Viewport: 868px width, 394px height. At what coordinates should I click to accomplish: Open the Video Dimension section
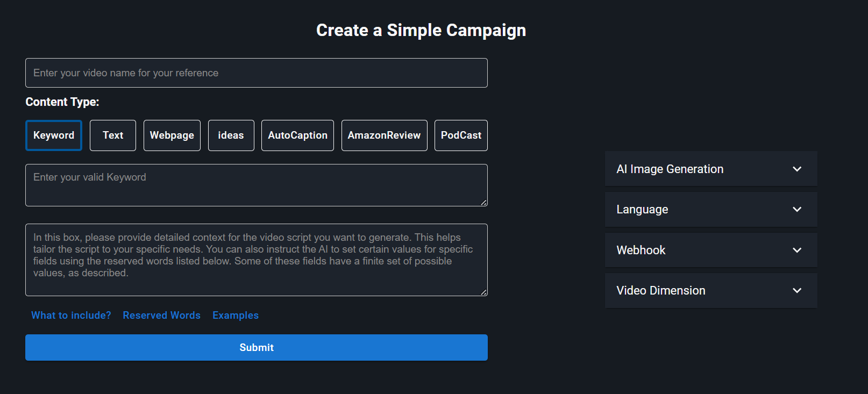661,291
